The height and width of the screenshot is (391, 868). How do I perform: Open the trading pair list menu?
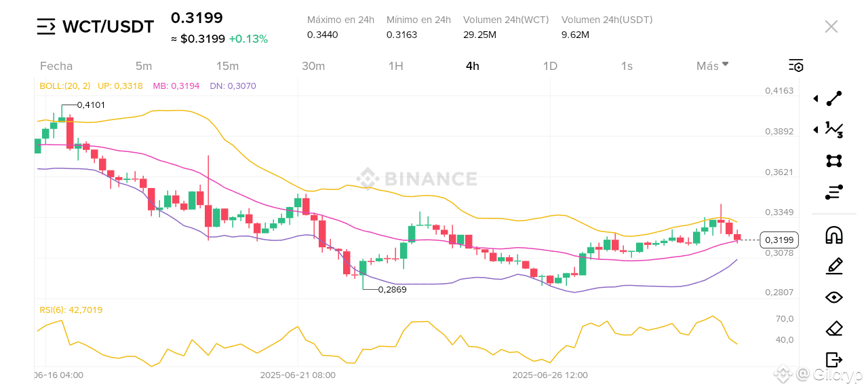[x=46, y=26]
